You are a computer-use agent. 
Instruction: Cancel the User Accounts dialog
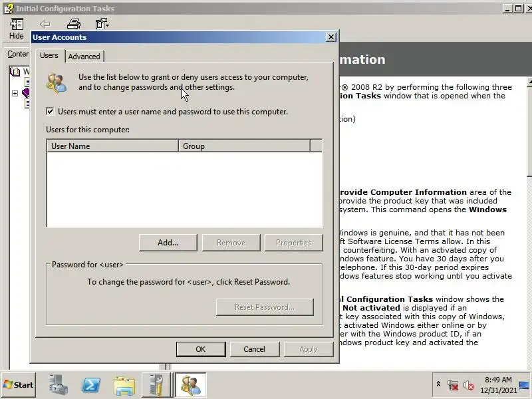point(255,349)
